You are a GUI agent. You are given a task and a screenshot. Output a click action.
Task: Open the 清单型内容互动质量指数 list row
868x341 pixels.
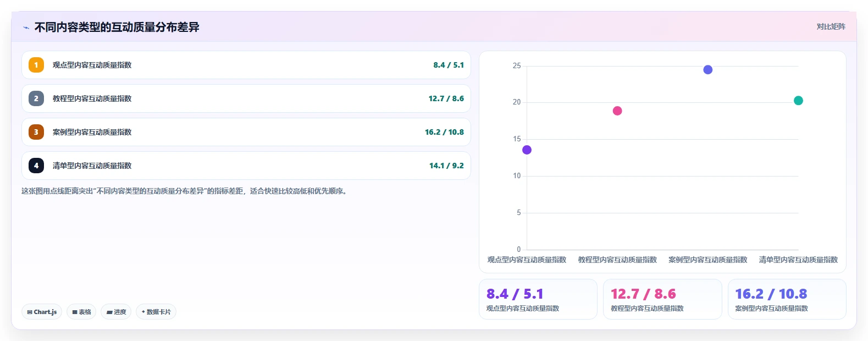tap(246, 166)
